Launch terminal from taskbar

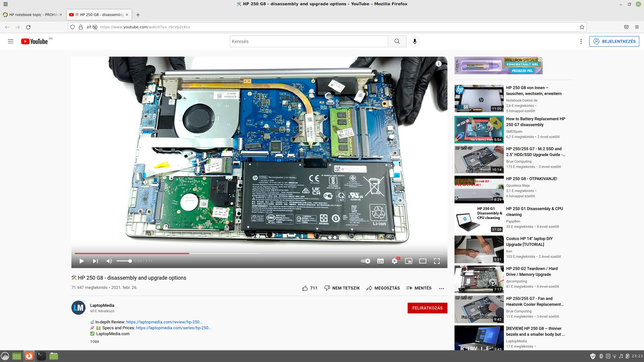41,356
